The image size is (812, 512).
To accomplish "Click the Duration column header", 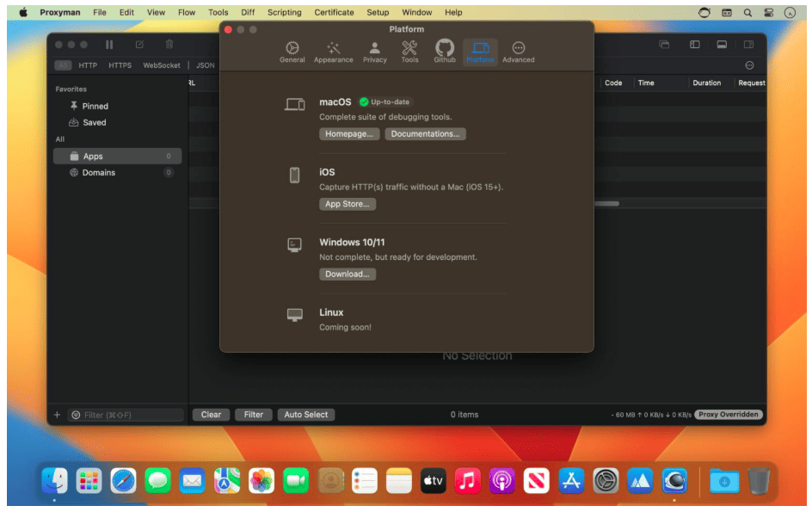I will (706, 83).
